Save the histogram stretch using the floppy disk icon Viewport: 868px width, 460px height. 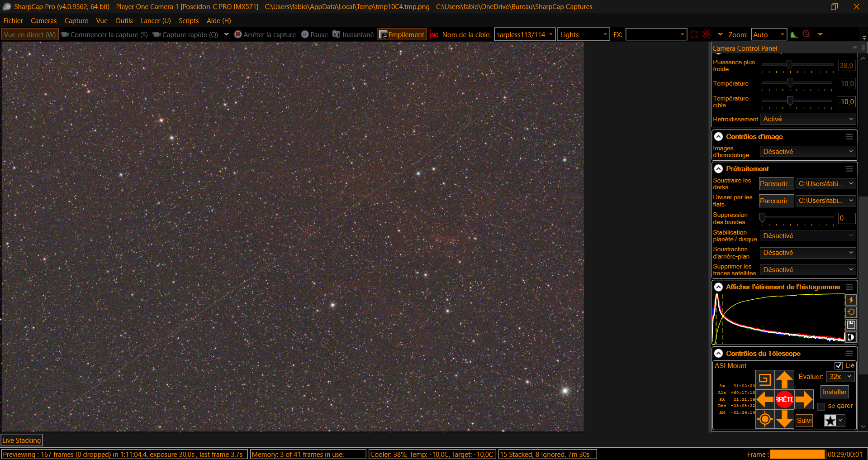click(851, 325)
